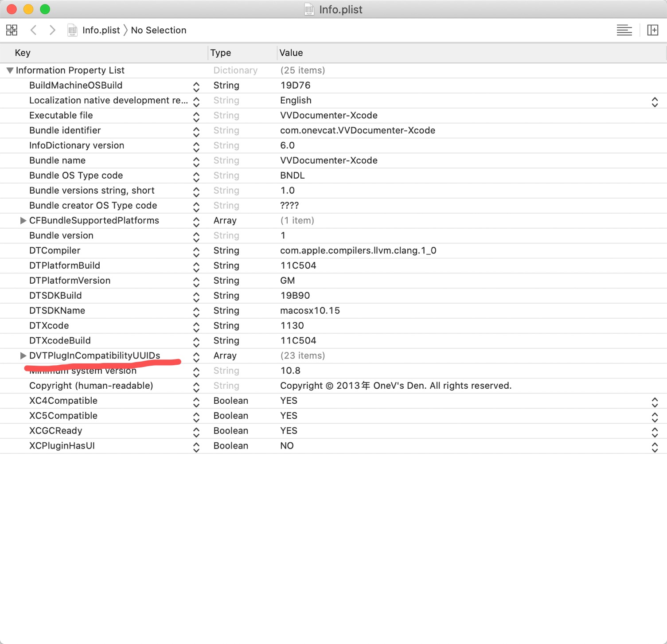667x644 pixels.
Task: Open key stepper for DVTPlugInCompatibilityUUIDs
Action: pyautogui.click(x=196, y=357)
